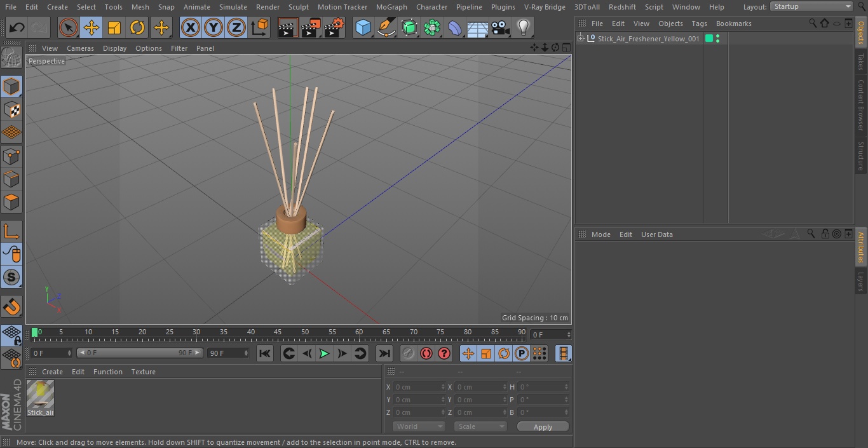Click the frame range slider bar

[x=140, y=353]
